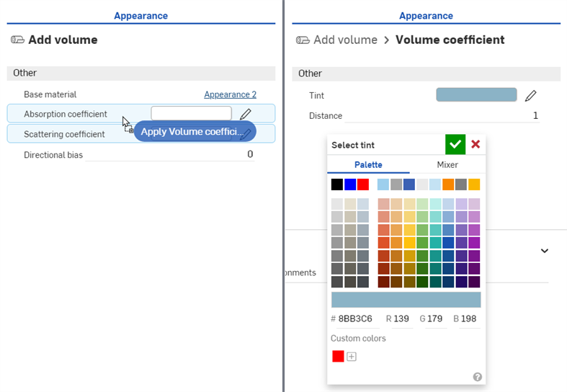
Task: Pick orange swatch in top row
Action: 448,184
